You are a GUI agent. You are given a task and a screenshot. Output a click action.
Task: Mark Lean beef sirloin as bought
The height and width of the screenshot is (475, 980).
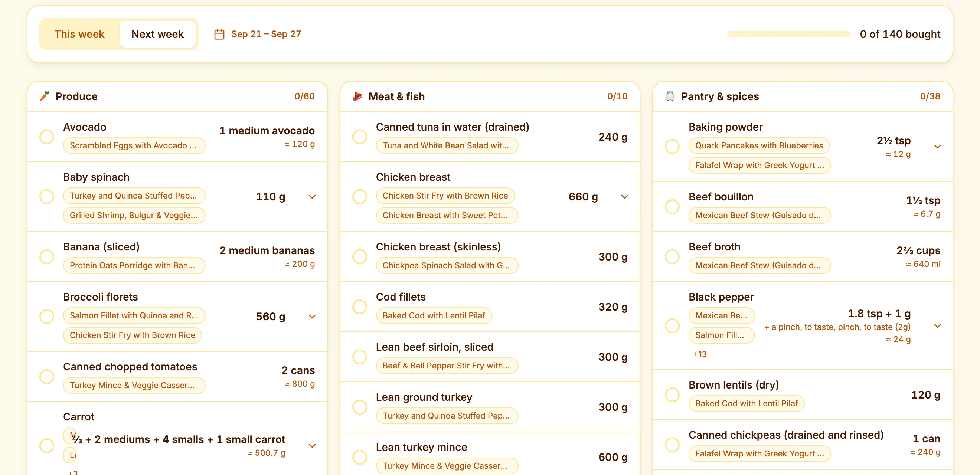coord(359,357)
